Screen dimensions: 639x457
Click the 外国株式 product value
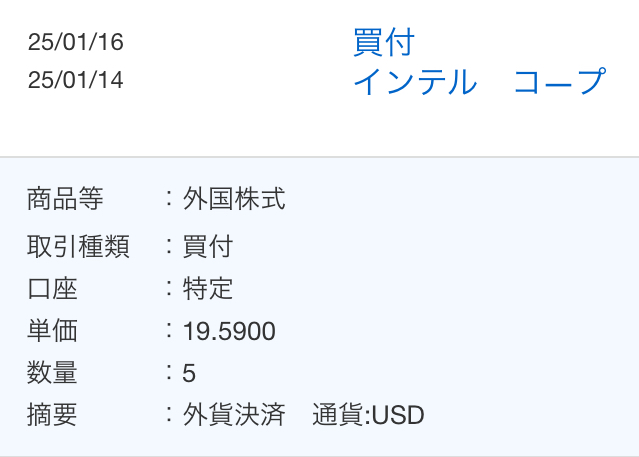point(234,199)
